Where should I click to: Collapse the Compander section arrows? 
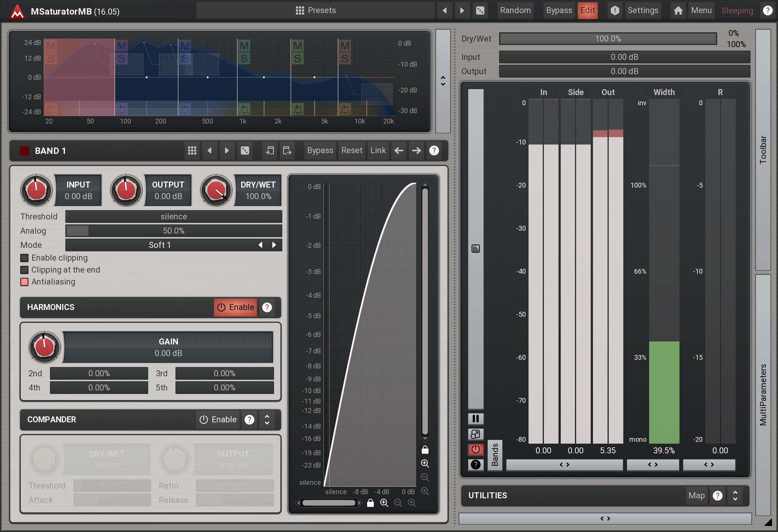(x=267, y=420)
